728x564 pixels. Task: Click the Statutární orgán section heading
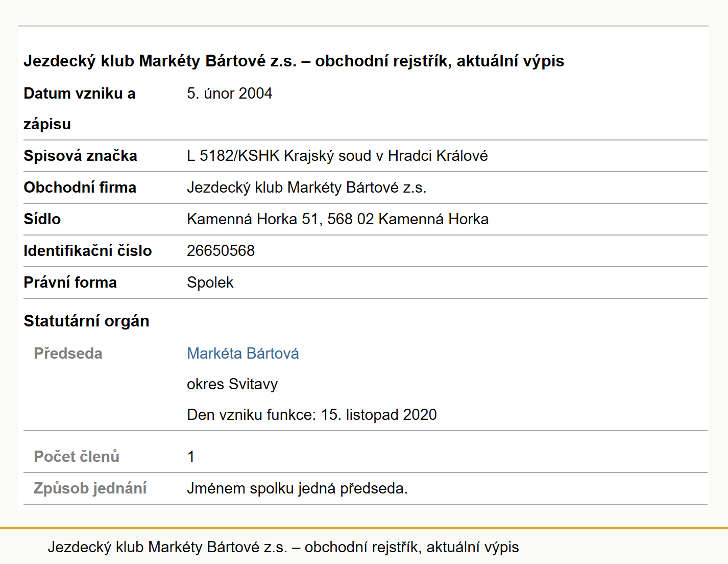click(87, 321)
